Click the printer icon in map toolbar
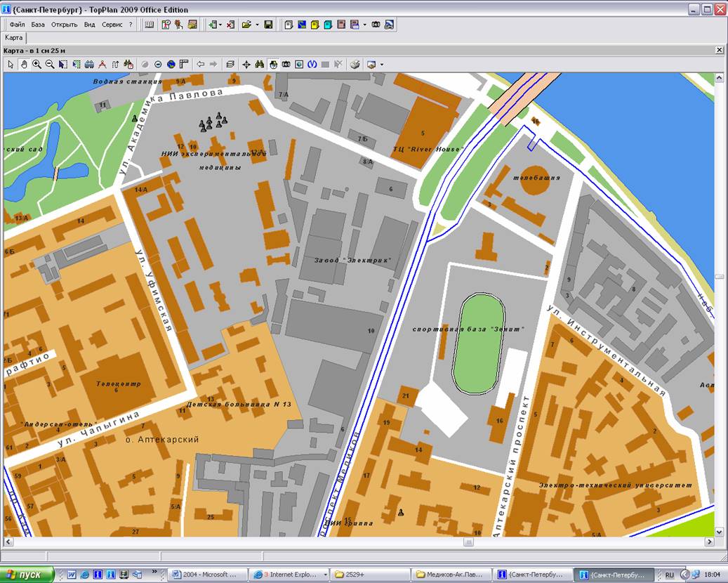This screenshot has width=728, height=583. coord(355,64)
